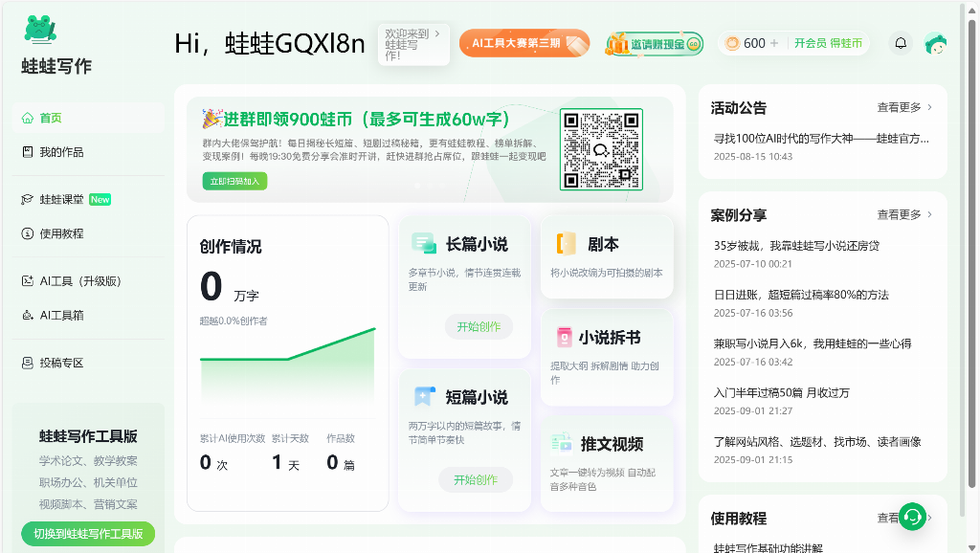Click the QR code image in banner
This screenshot has width=980, height=553.
(600, 150)
